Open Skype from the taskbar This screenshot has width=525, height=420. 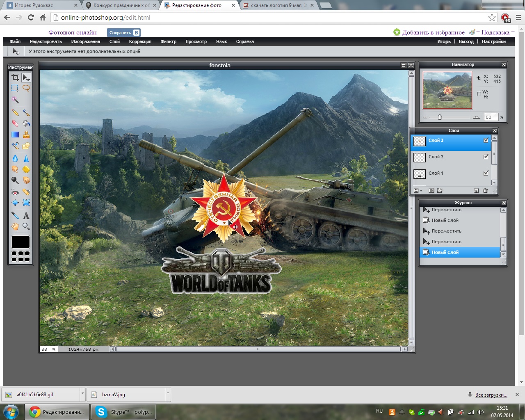tap(124, 412)
